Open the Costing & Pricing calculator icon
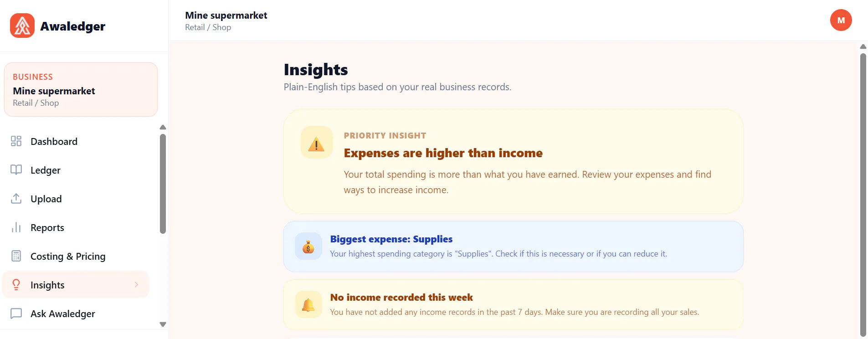The image size is (868, 339). (16, 256)
